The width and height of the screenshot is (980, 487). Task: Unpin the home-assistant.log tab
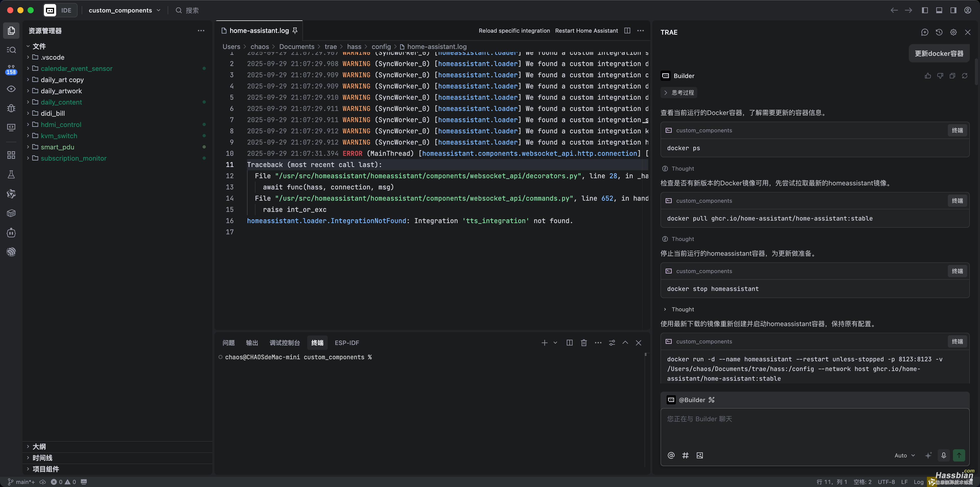(x=295, y=30)
